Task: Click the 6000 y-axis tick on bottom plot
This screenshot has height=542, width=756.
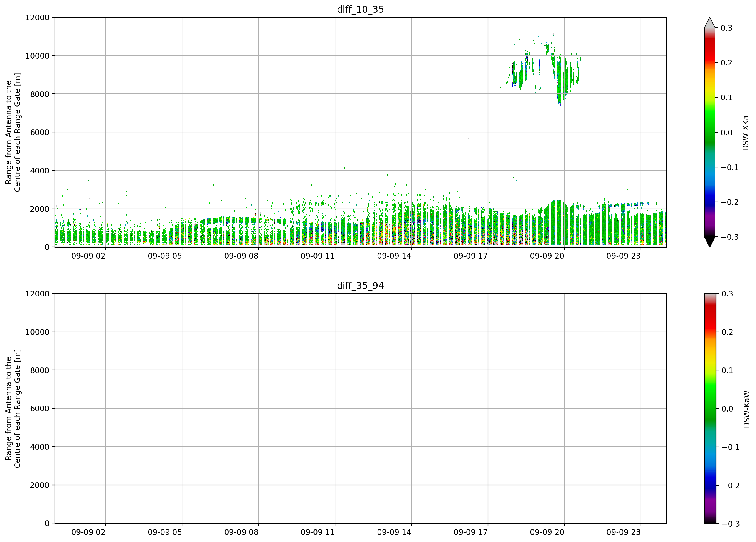Action: 40,409
